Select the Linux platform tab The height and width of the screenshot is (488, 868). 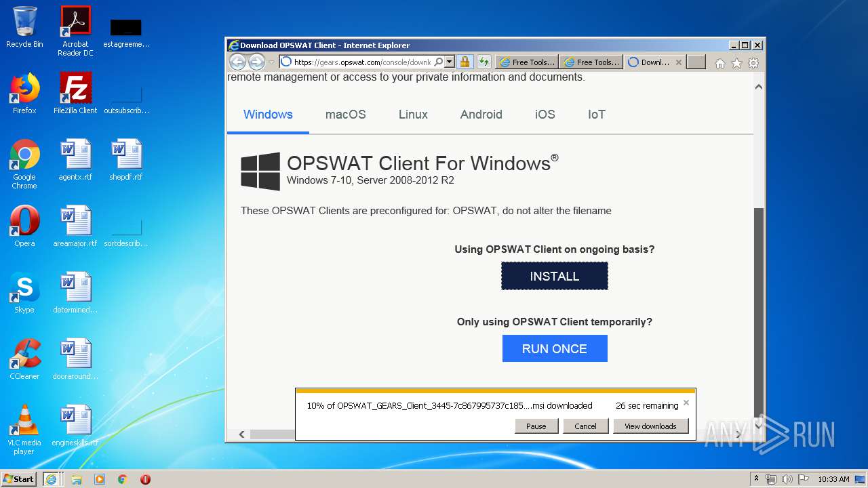click(413, 115)
